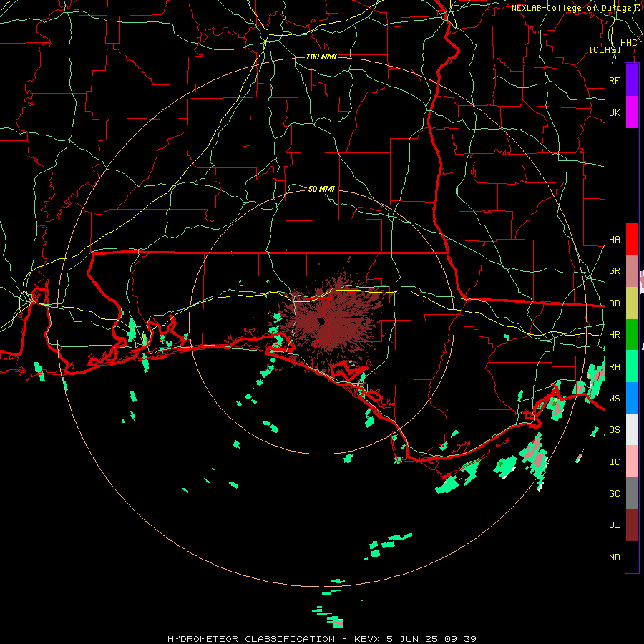The width and height of the screenshot is (644, 644).
Task: Pick the dark green HR legend swatch
Action: pos(632,335)
